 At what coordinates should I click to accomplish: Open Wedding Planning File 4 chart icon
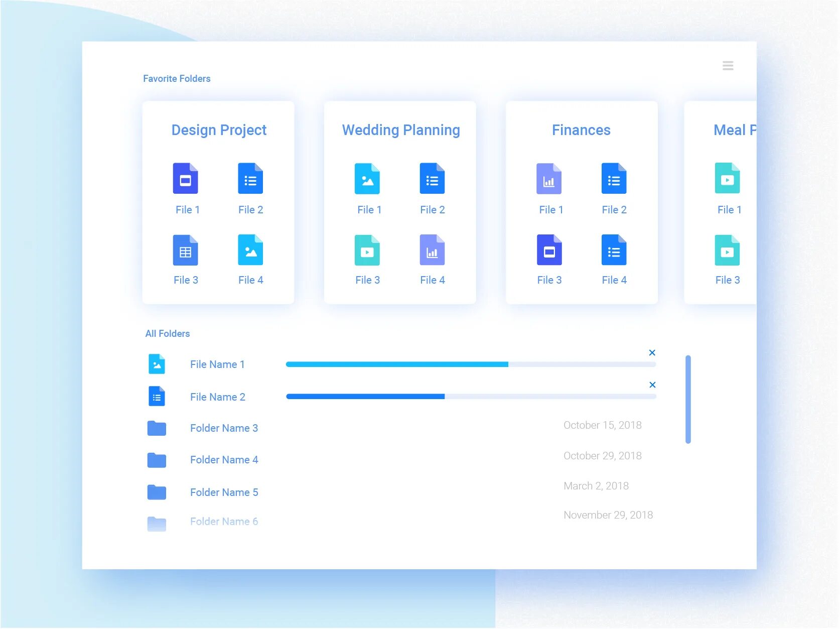pos(432,250)
